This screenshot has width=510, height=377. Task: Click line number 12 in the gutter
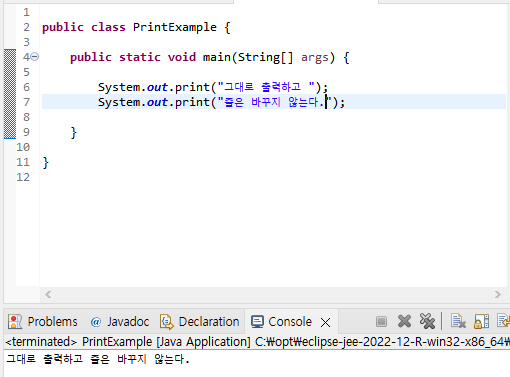(x=23, y=177)
